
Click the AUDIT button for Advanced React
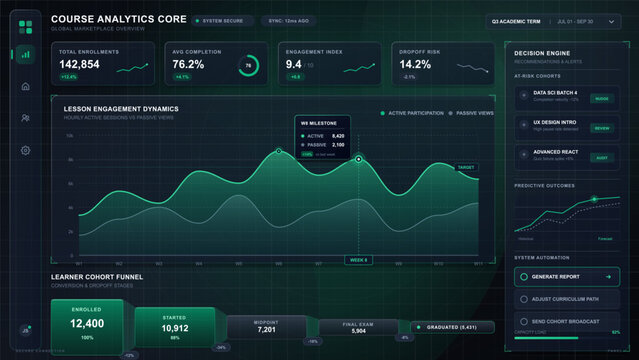(602, 158)
